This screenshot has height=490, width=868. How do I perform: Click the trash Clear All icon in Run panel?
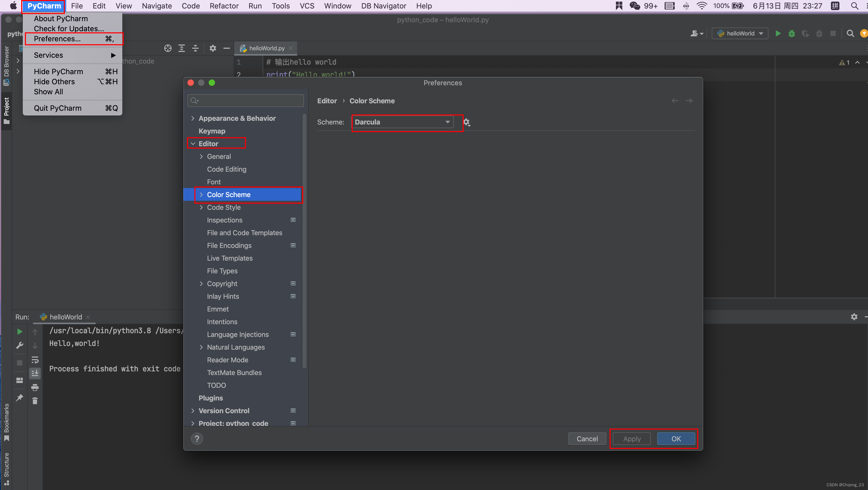coord(35,401)
